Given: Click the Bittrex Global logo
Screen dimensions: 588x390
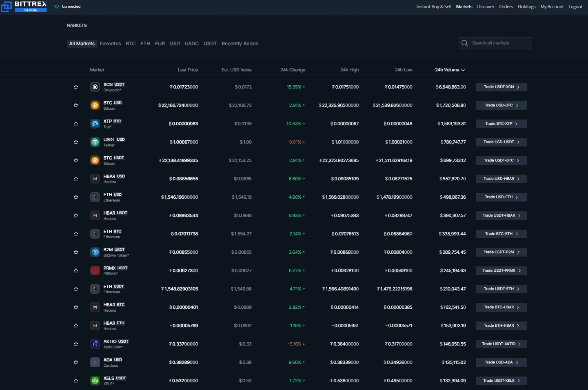Looking at the screenshot, I should [x=24, y=6].
